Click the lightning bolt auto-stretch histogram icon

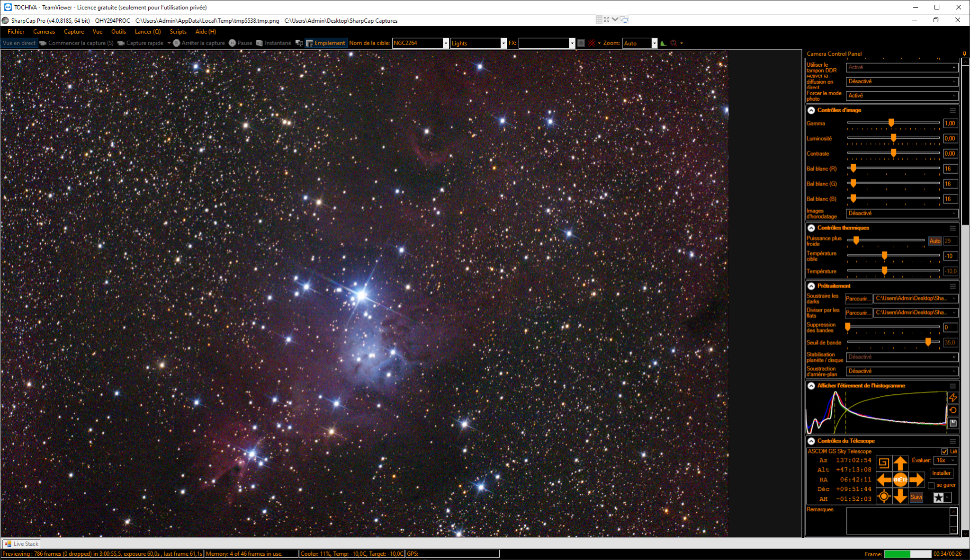(x=953, y=398)
